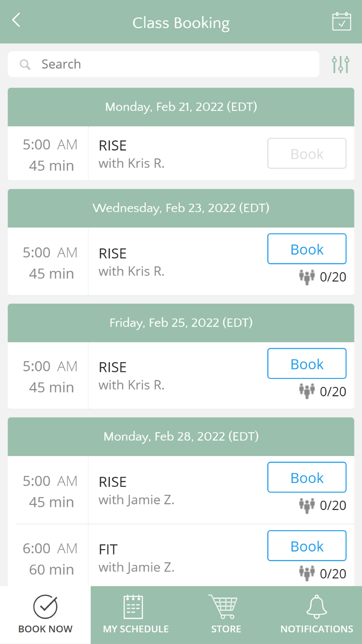Book the Wednesday Feb 23 RISE class
The width and height of the screenshot is (362, 644).
point(307,249)
